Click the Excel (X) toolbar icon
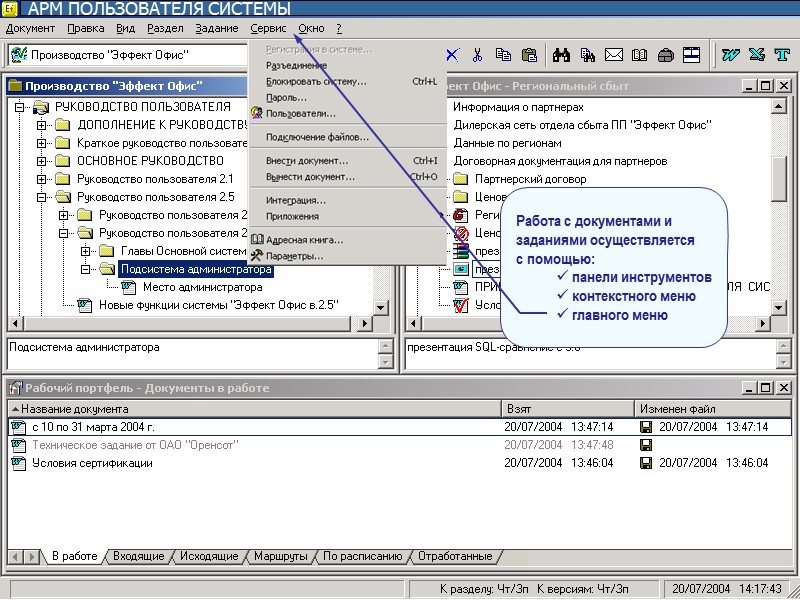Image resolution: width=800 pixels, height=600 pixels. (757, 55)
